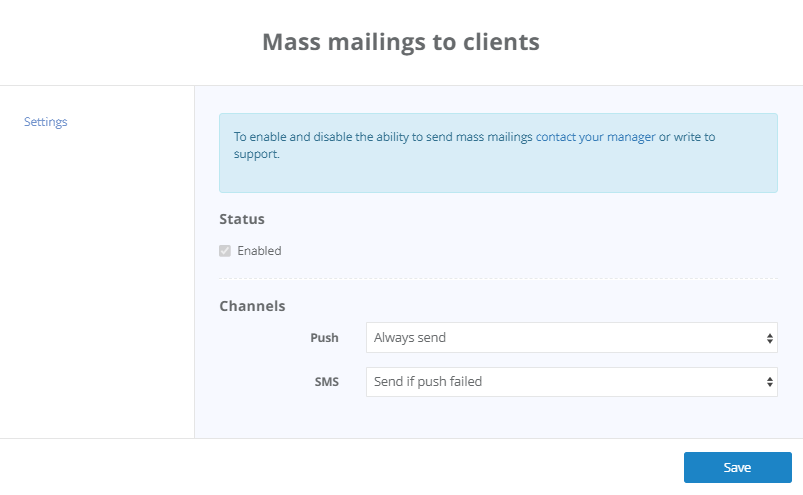Click the Save button
The image size is (803, 495).
tap(737, 467)
